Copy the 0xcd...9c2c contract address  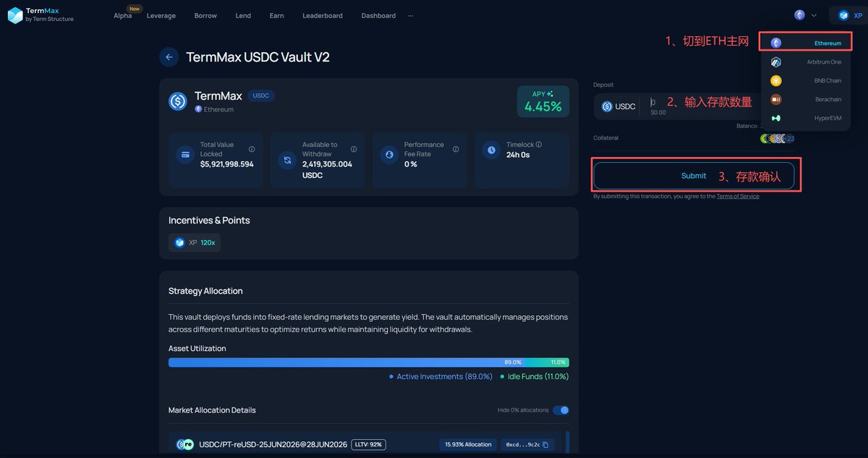[545, 444]
